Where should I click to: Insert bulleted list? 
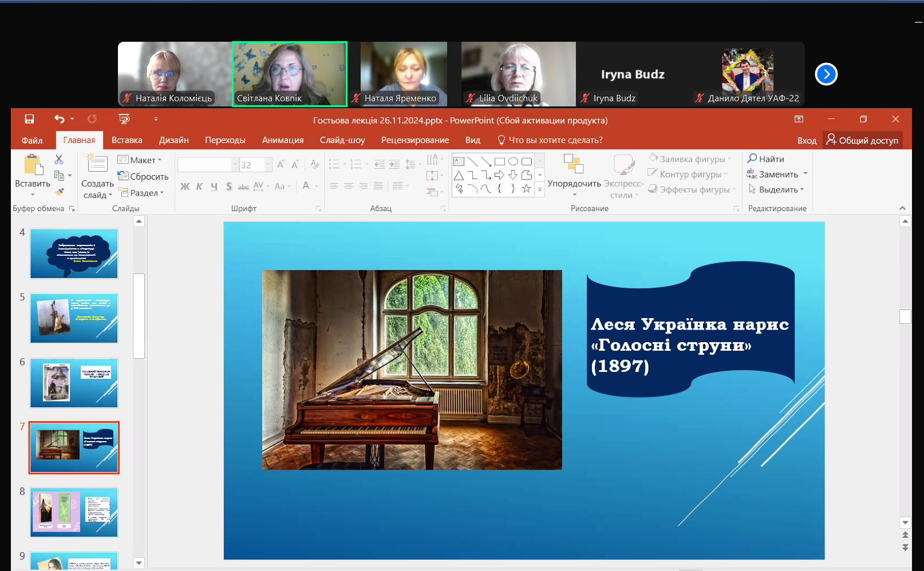[334, 165]
